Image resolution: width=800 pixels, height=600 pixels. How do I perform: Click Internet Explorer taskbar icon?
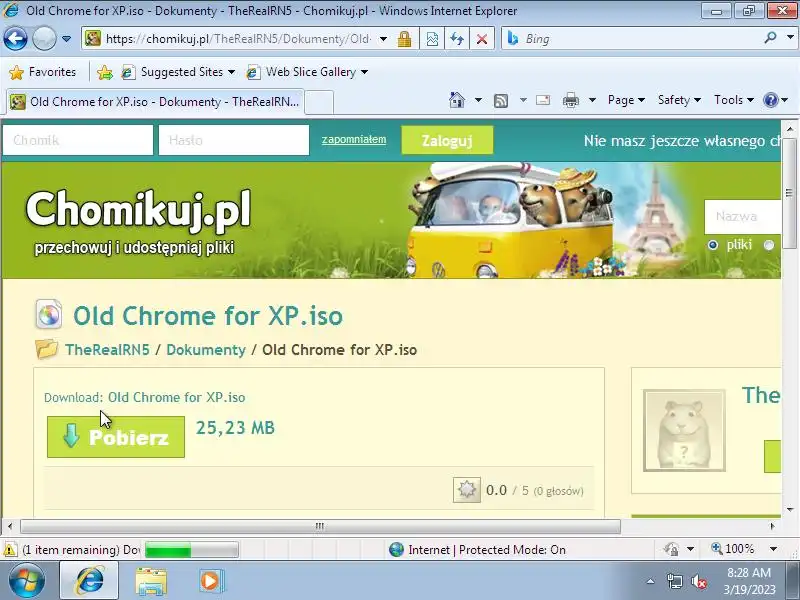(90, 581)
